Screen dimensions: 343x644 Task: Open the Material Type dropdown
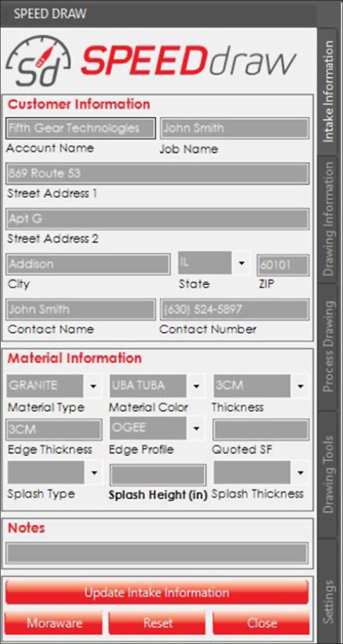(93, 386)
